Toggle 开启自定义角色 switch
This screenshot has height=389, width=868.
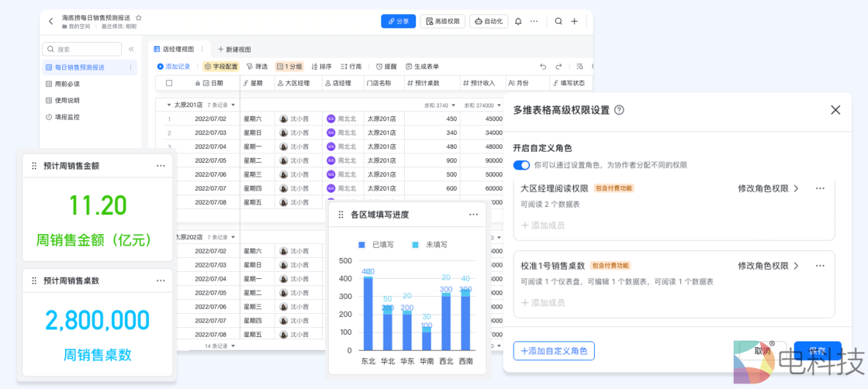click(x=521, y=165)
